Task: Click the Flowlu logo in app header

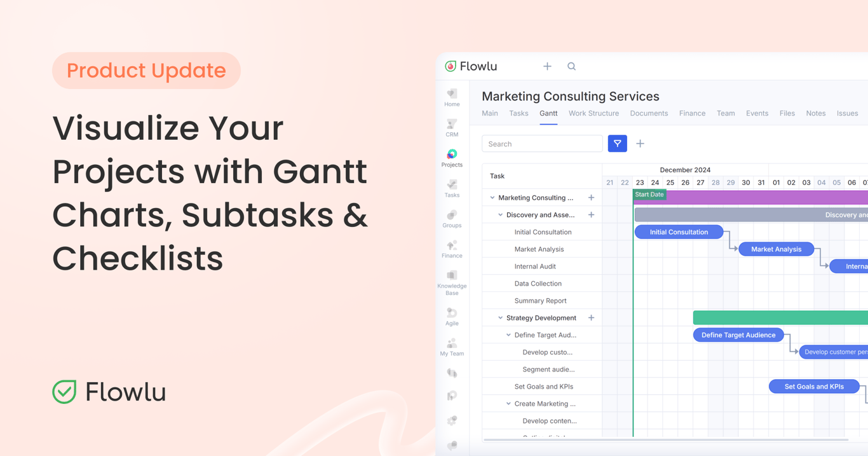Action: coord(471,66)
